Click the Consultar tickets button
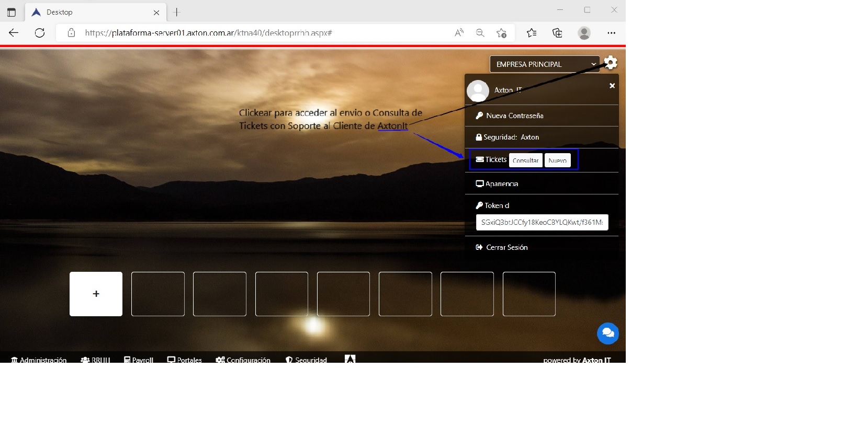Image resolution: width=868 pixels, height=426 pixels. click(525, 160)
